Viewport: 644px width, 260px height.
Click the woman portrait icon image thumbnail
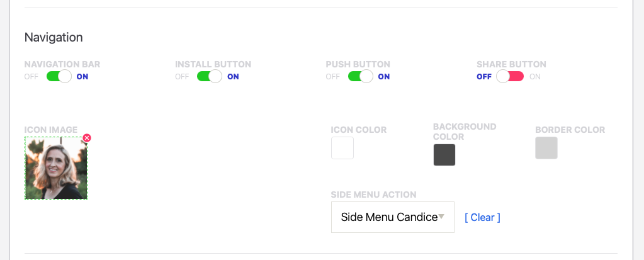point(56,169)
